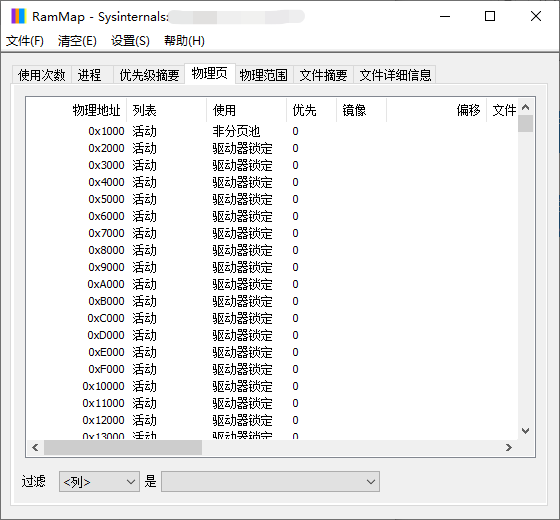Select the row with address 0x5000
560x520 pixels.
click(x=271, y=199)
